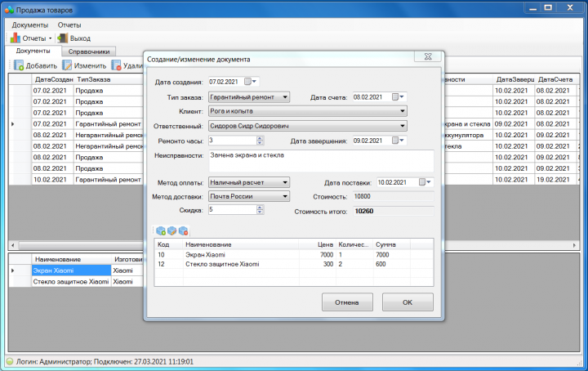Expand the Метод доставки combo box
Image resolution: width=588 pixels, height=371 pixels.
click(285, 196)
